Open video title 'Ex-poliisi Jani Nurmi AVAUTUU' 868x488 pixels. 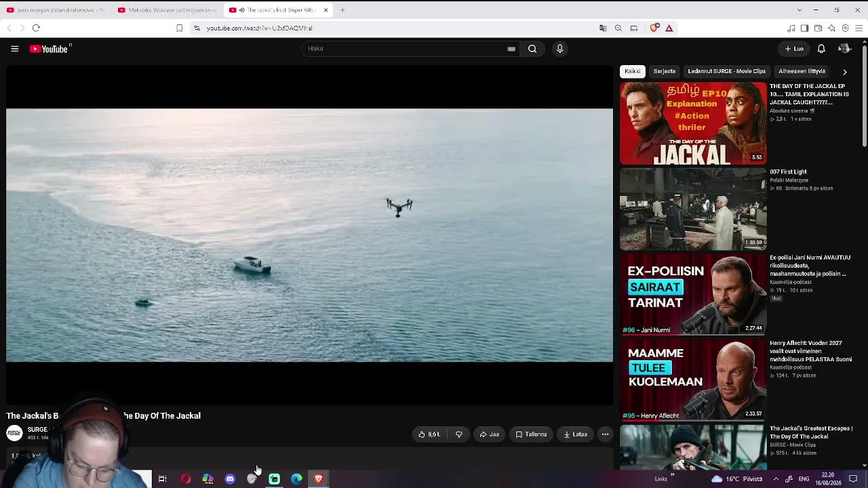(810, 266)
